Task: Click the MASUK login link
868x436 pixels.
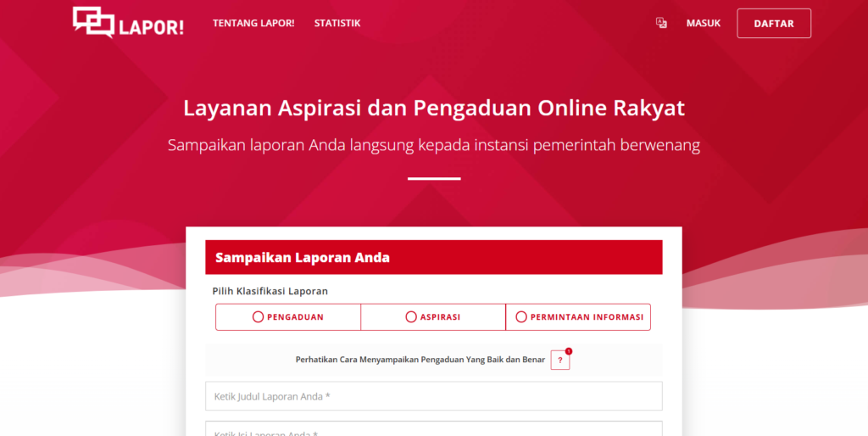Action: coord(703,23)
